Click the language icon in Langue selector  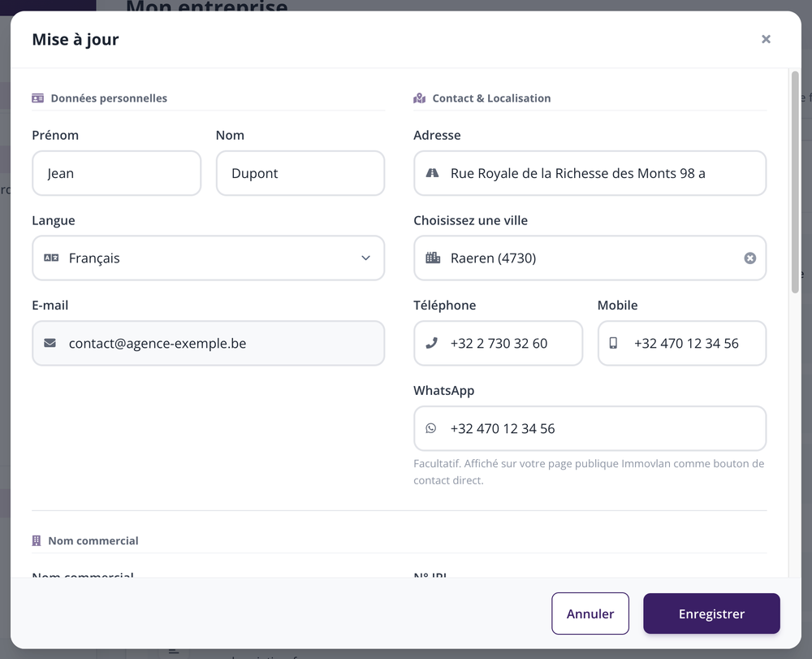pos(51,258)
